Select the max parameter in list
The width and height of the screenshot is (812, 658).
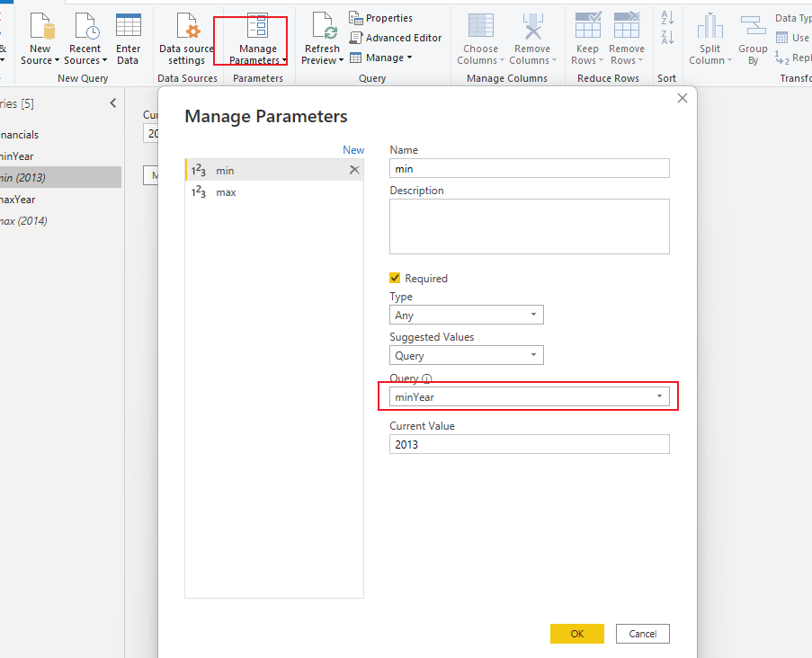274,192
